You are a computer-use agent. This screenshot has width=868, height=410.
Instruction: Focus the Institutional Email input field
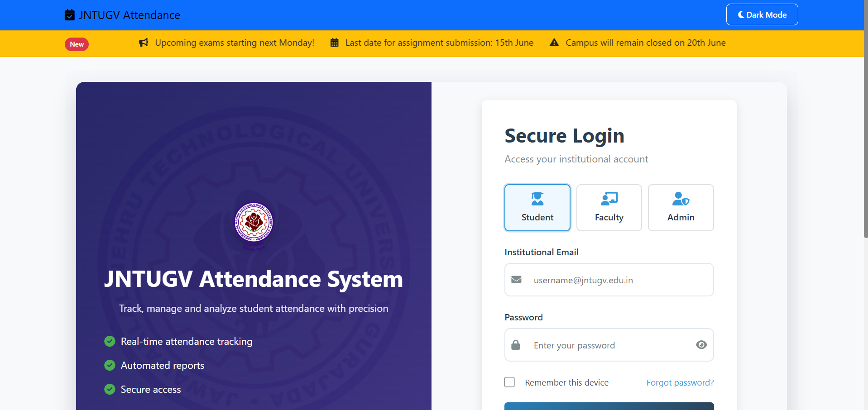pyautogui.click(x=609, y=280)
